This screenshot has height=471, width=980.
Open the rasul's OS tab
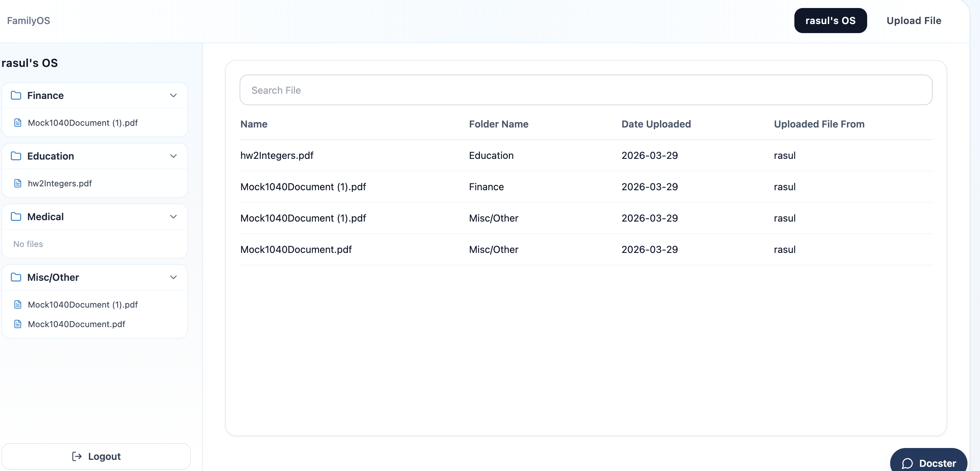(x=830, y=21)
